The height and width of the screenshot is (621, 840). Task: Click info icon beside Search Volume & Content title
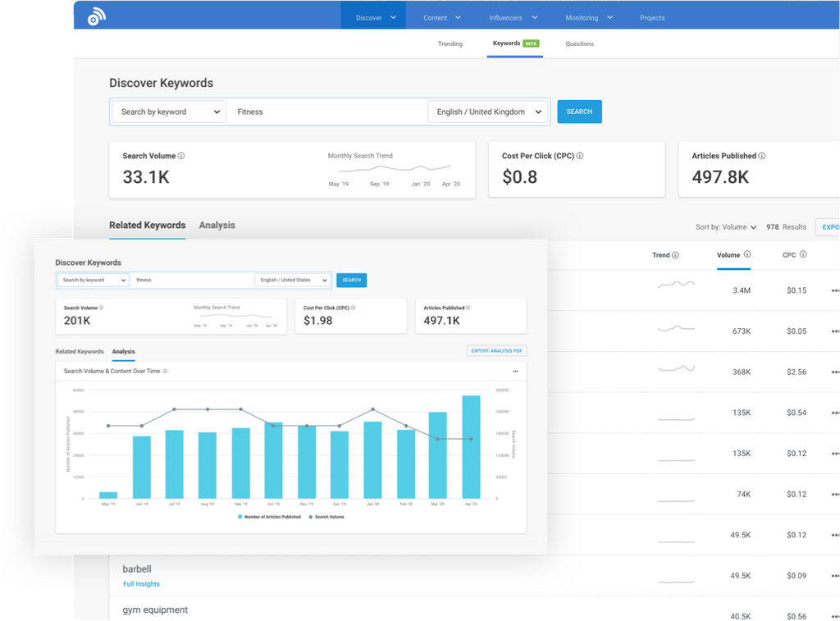pyautogui.click(x=165, y=371)
